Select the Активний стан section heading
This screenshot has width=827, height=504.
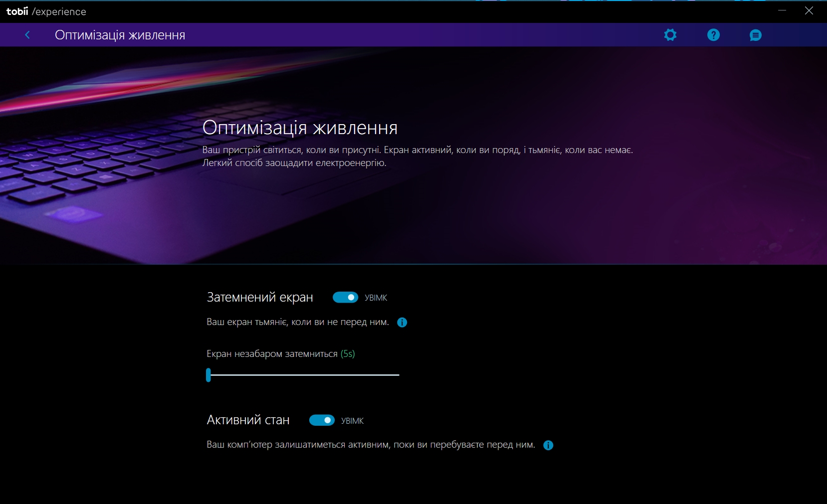(248, 420)
